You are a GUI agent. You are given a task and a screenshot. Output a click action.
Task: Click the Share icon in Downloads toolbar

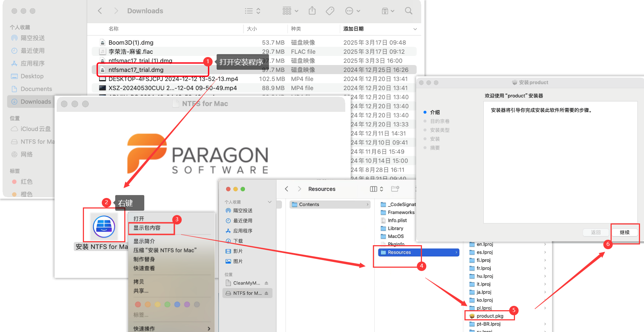click(312, 11)
